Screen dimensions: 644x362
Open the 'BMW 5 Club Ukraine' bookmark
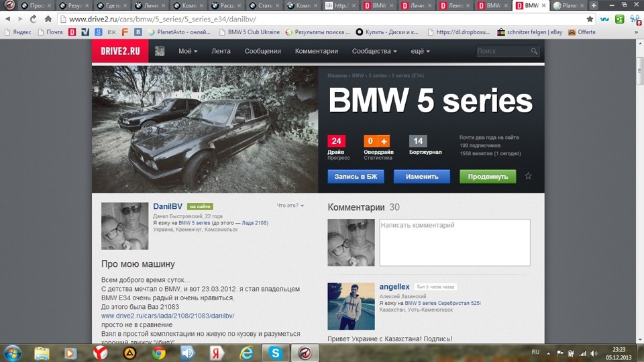tap(250, 32)
